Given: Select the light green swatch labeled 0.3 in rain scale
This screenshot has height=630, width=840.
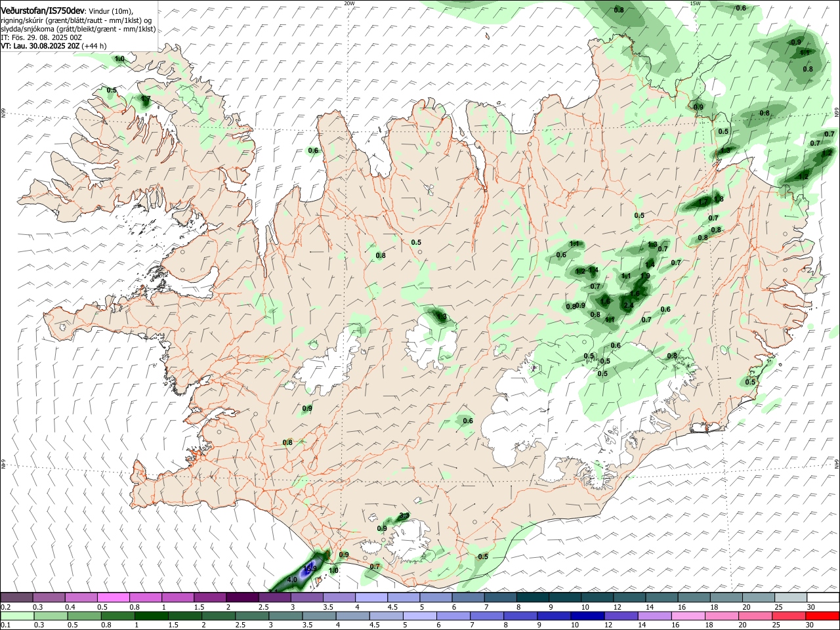Looking at the screenshot, I should pos(50,616).
